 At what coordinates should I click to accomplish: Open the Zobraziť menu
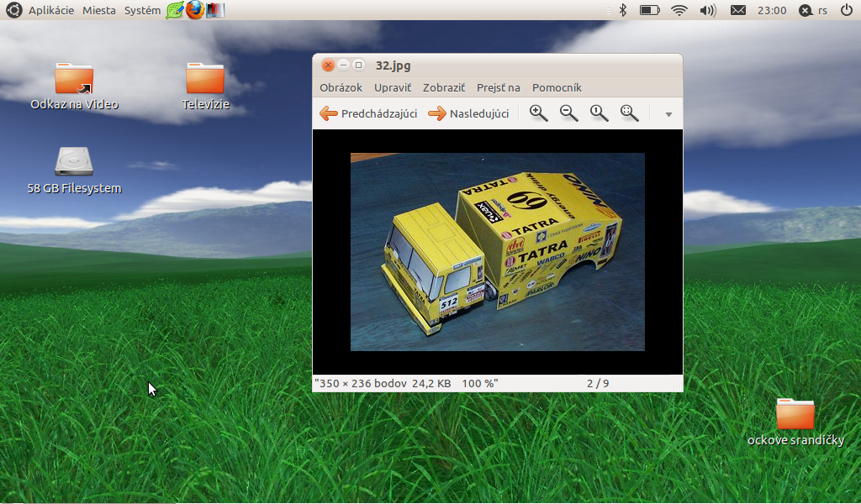pos(444,87)
